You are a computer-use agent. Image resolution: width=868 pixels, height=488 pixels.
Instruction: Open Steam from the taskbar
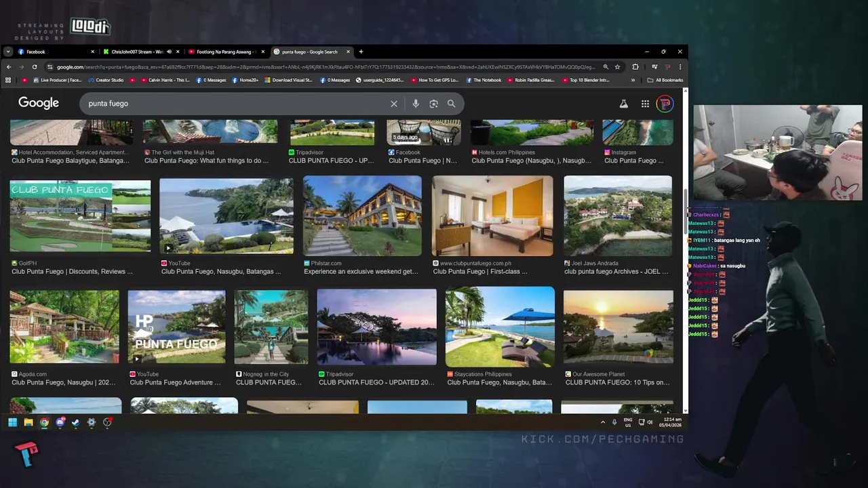pos(75,422)
